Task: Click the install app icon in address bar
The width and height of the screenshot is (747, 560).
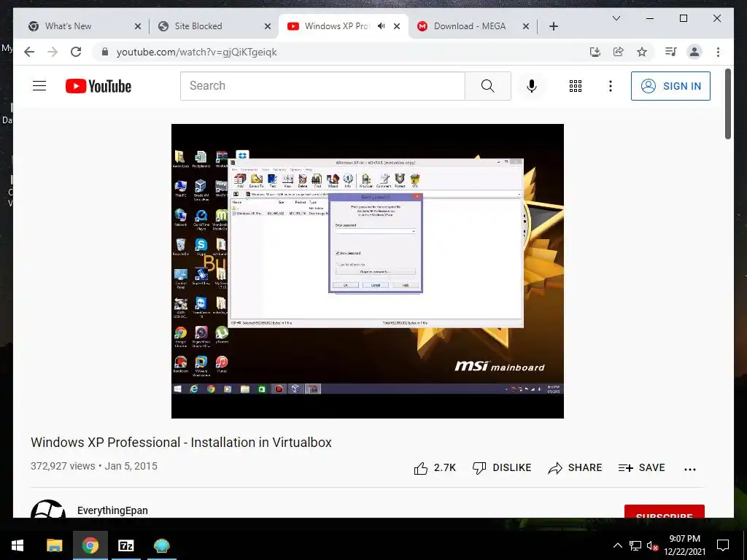Action: point(595,52)
